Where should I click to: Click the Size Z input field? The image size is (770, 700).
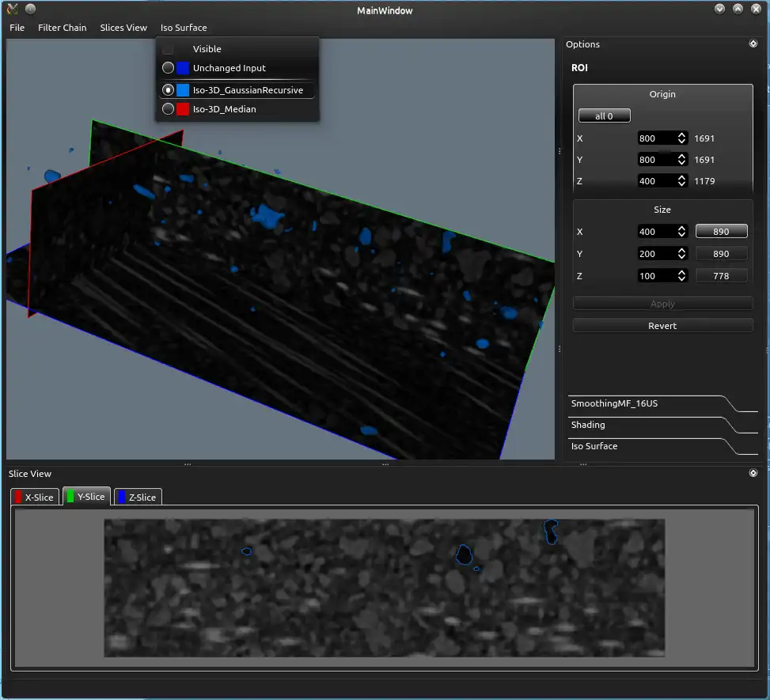(655, 275)
